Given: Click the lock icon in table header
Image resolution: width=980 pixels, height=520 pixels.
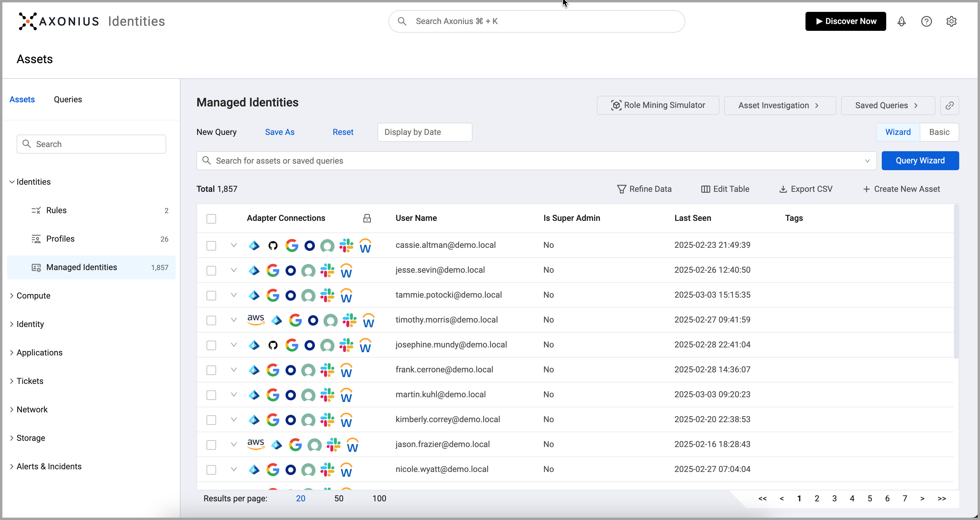Looking at the screenshot, I should tap(367, 218).
